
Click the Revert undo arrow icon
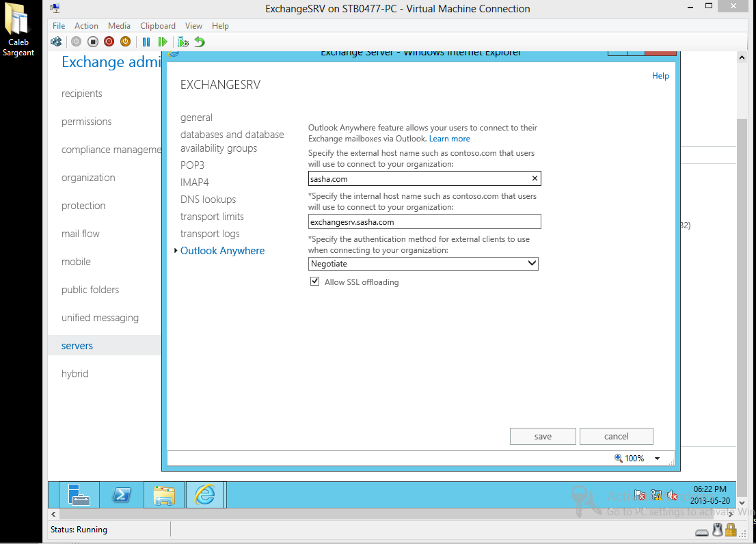[200, 42]
